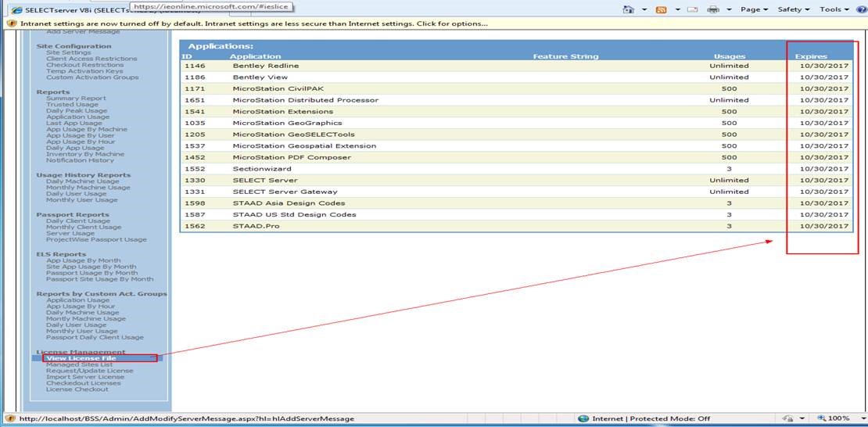Screen dimensions: 868x427
Task: Open the Daily Peak Usage report
Action: 77,110
